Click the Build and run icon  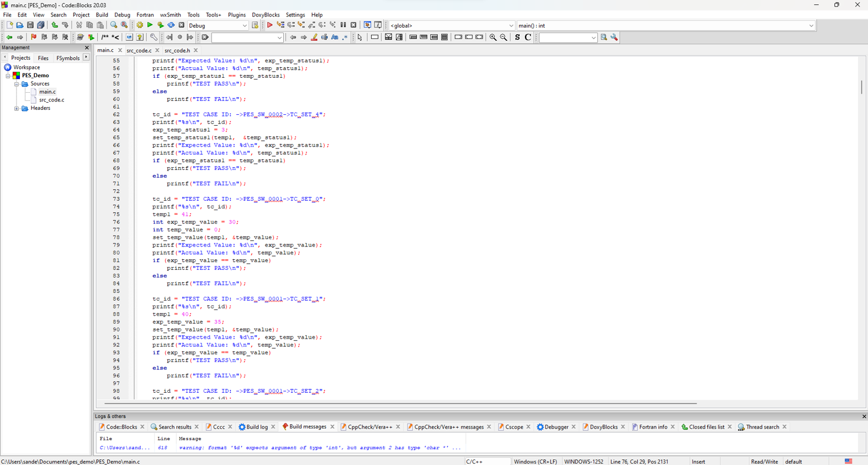click(x=161, y=25)
